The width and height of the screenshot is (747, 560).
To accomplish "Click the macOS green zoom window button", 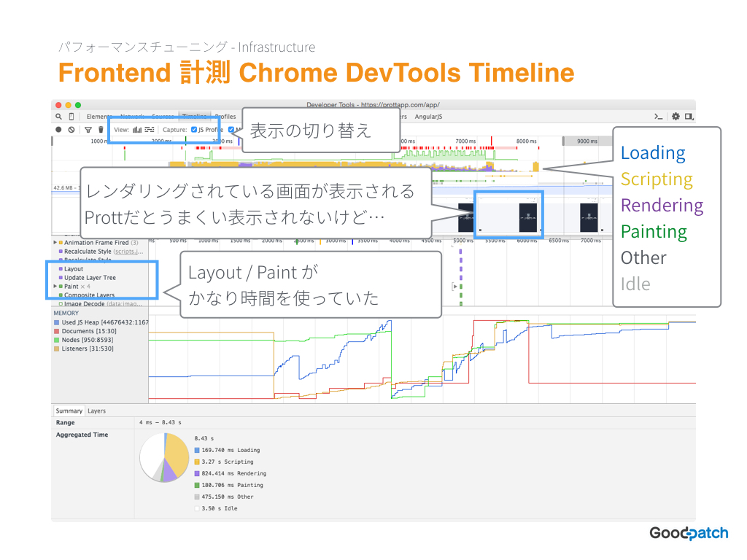I will tap(78, 105).
